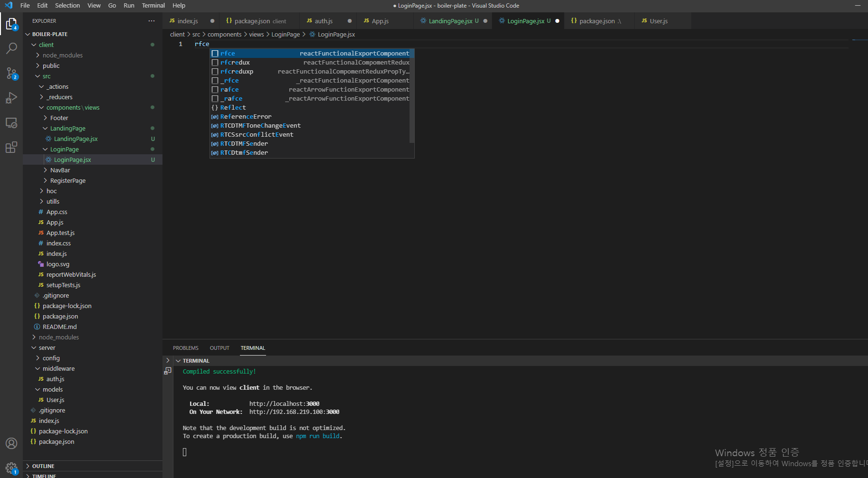The image size is (868, 478).
Task: Click React icon of LandingPage.jsx file in tree
Action: (x=48, y=139)
